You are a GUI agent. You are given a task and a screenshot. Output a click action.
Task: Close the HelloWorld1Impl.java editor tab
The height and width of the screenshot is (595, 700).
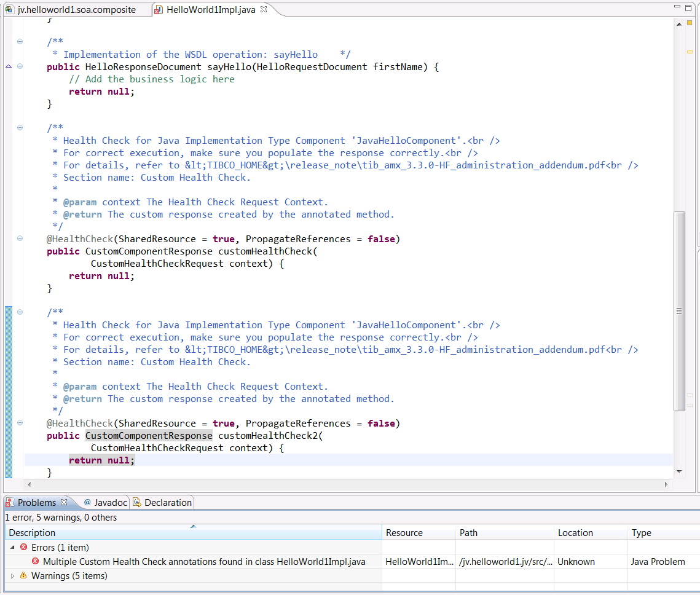tap(264, 10)
